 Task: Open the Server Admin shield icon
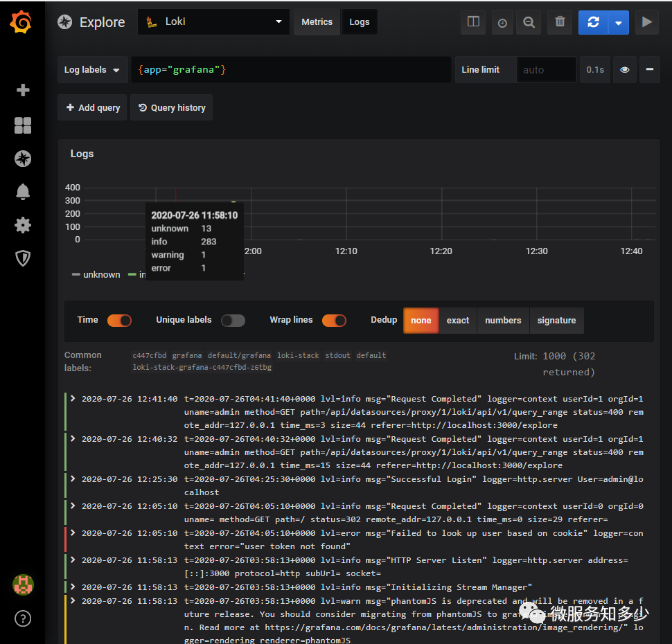23,258
